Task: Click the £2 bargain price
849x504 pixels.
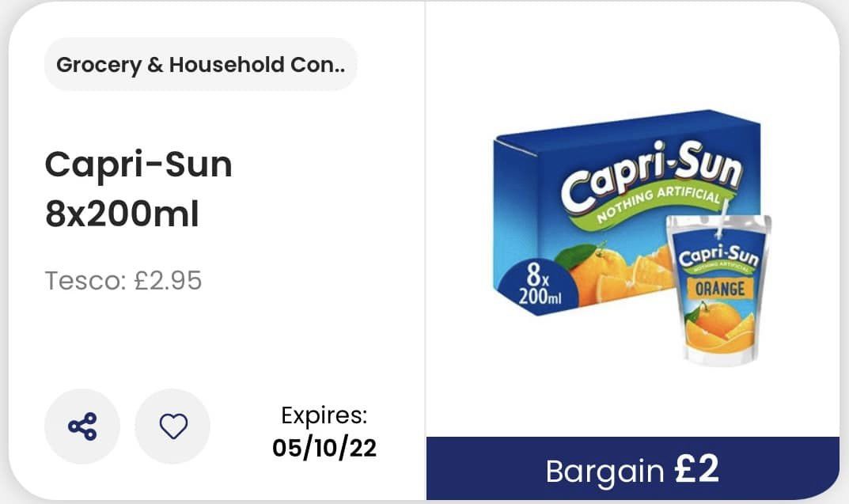Action: coord(697,469)
